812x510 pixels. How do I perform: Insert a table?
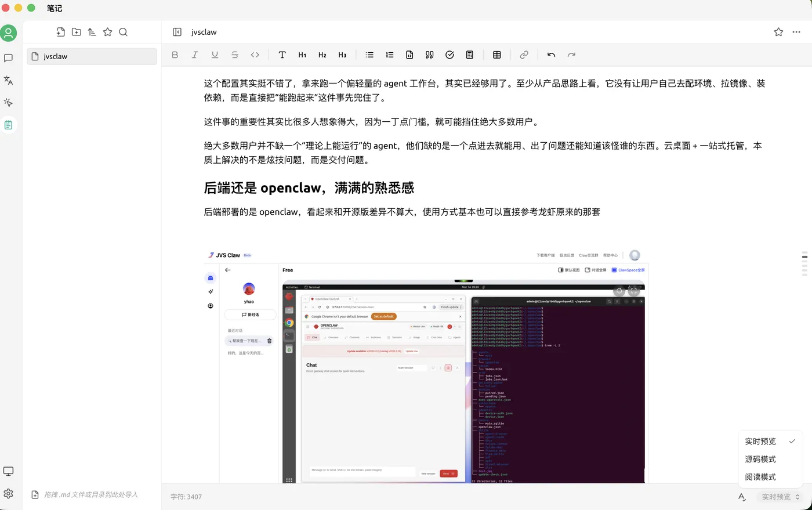(496, 55)
